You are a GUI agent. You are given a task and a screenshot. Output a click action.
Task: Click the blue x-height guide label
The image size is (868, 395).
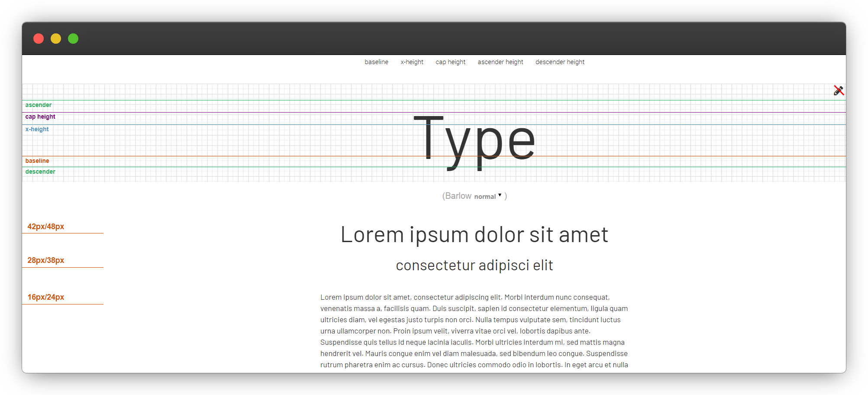click(x=37, y=129)
